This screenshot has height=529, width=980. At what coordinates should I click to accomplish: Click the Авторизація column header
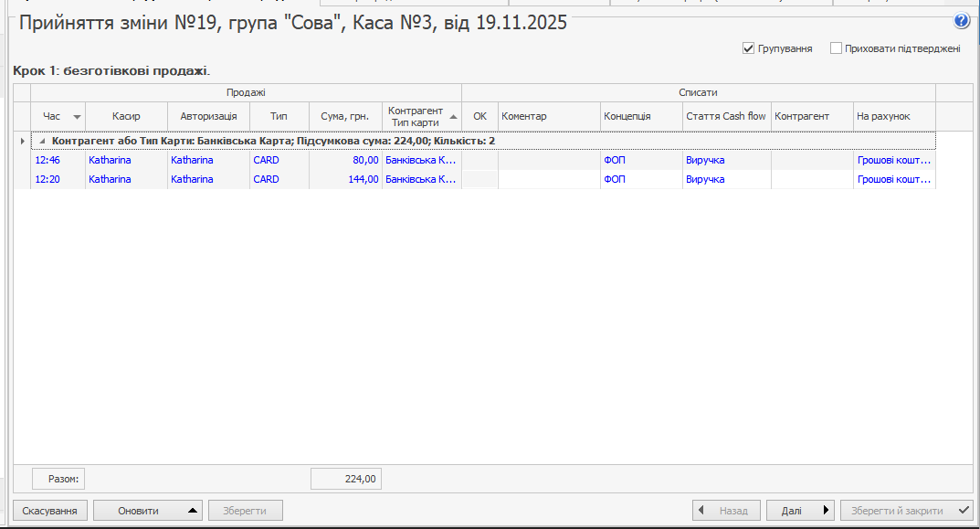pyautogui.click(x=208, y=117)
